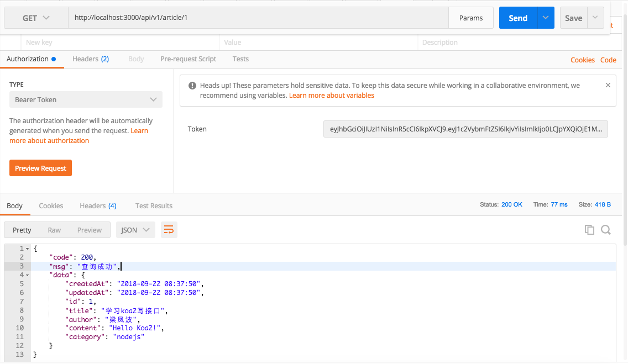Dismiss the Heads up warning banner
Viewport: 628px width, 364px height.
[x=608, y=86]
